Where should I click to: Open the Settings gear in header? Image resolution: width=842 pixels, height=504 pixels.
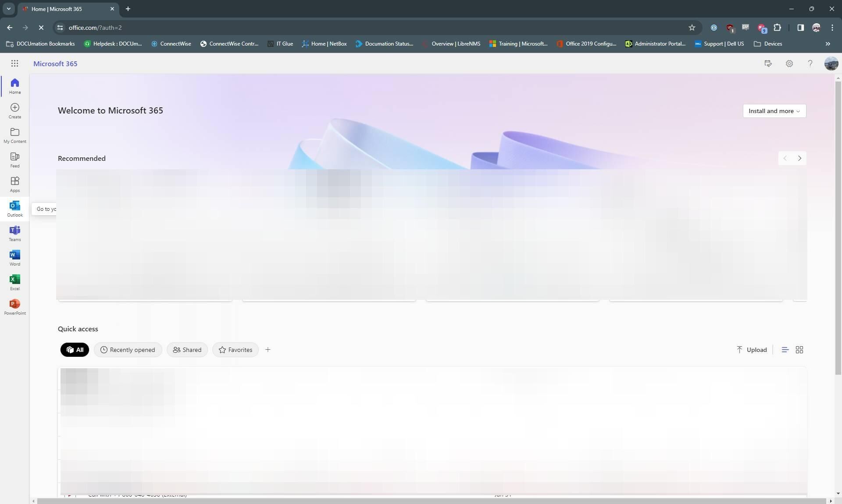coord(789,64)
